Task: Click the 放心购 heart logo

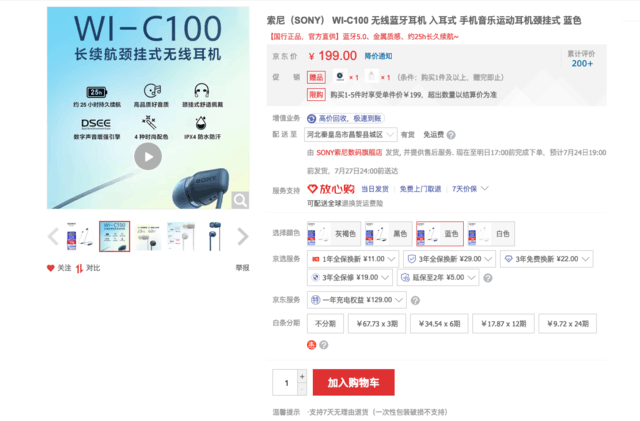Action: 331,189
